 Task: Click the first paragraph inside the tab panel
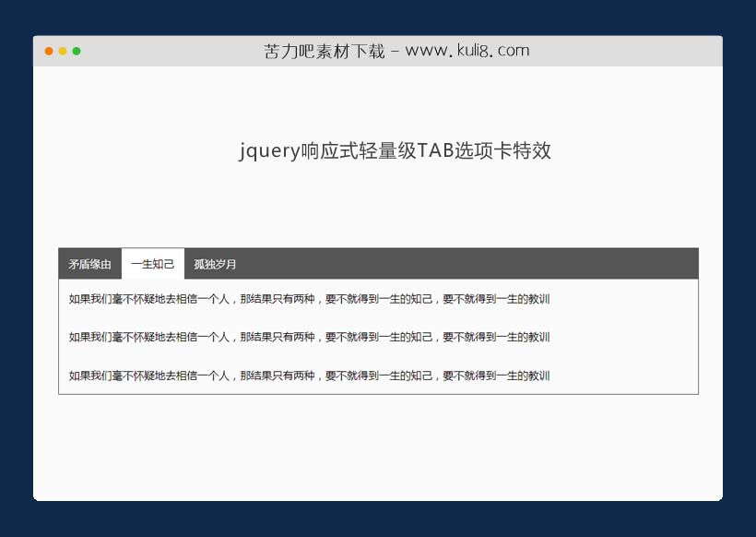coord(307,299)
